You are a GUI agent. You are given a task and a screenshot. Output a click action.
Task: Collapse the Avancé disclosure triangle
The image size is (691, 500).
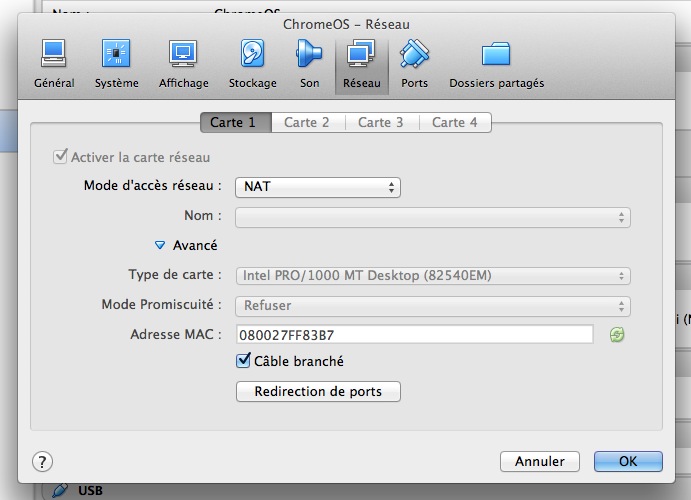pyautogui.click(x=159, y=245)
